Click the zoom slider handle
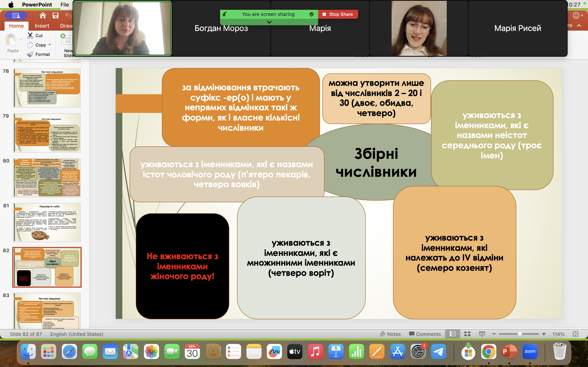588x367 pixels. click(x=519, y=334)
